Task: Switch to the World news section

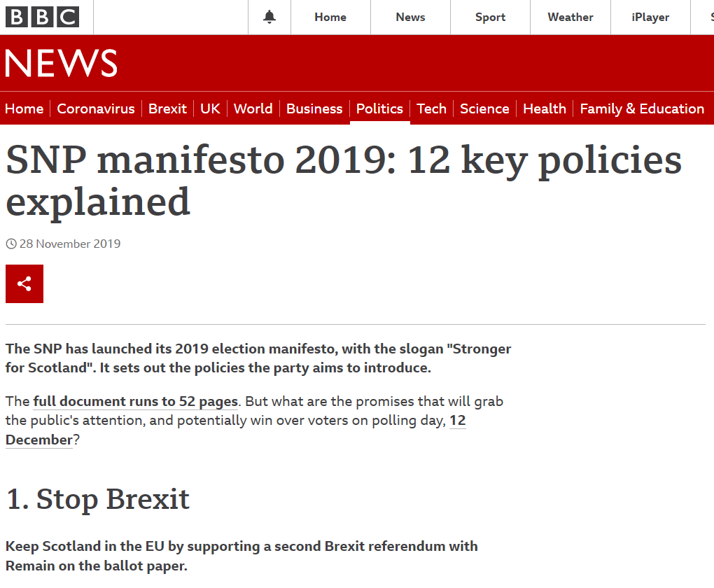Action: (x=253, y=108)
